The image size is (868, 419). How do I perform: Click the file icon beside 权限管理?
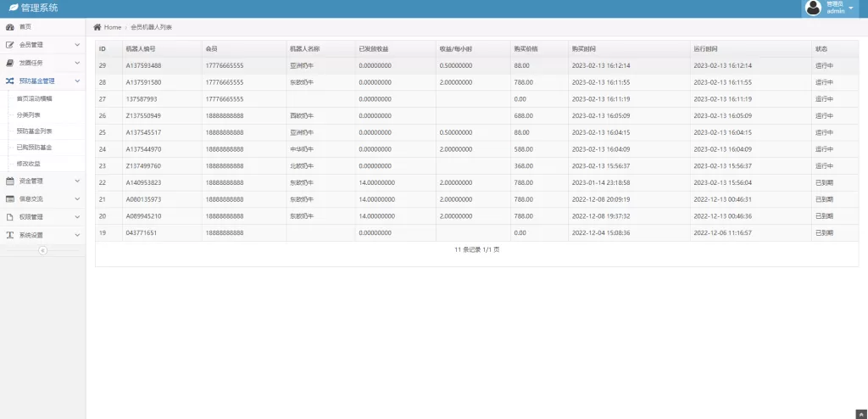tap(9, 216)
